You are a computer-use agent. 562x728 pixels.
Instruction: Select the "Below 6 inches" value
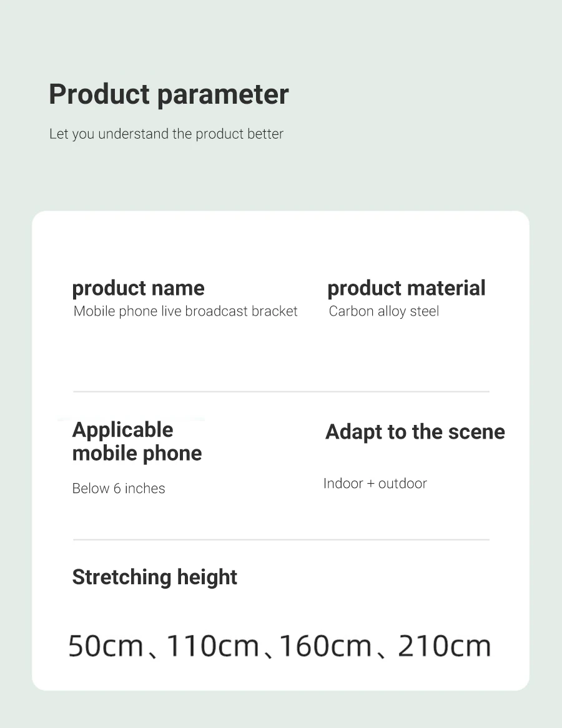tap(119, 489)
